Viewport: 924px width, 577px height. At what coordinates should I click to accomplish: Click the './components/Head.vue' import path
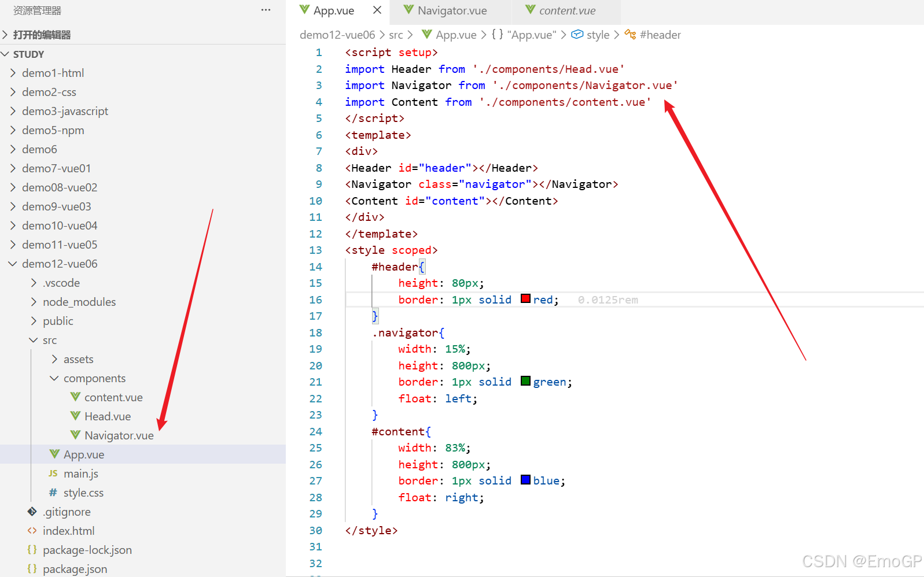coord(548,69)
